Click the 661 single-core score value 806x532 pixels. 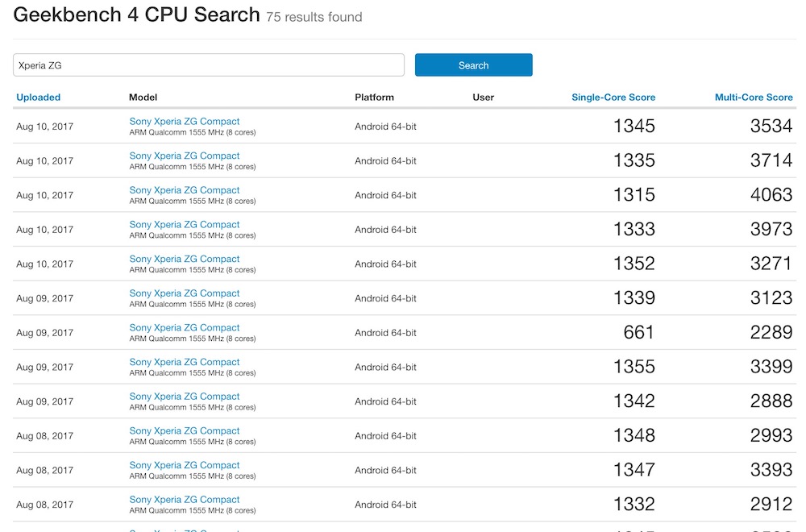coord(638,333)
